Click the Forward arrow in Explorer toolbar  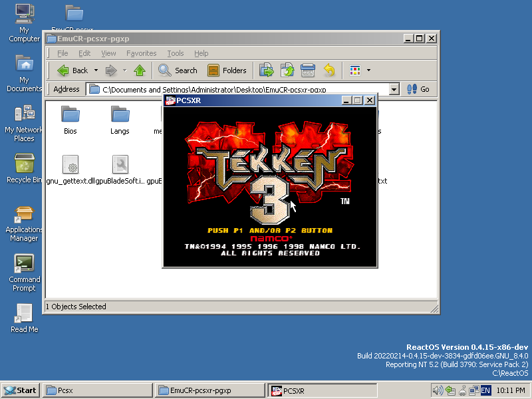(x=111, y=70)
